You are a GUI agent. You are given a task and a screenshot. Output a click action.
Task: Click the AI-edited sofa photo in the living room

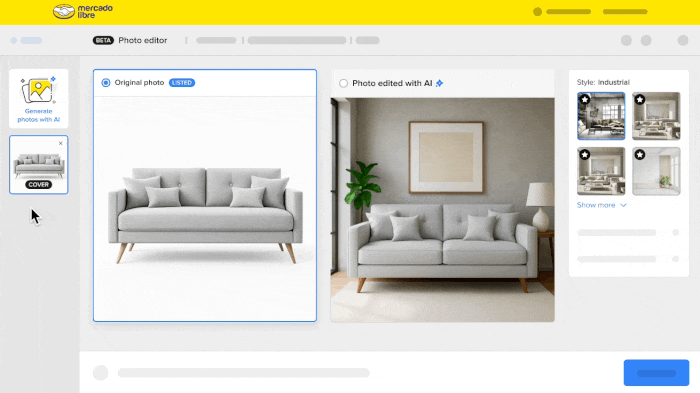pos(442,210)
